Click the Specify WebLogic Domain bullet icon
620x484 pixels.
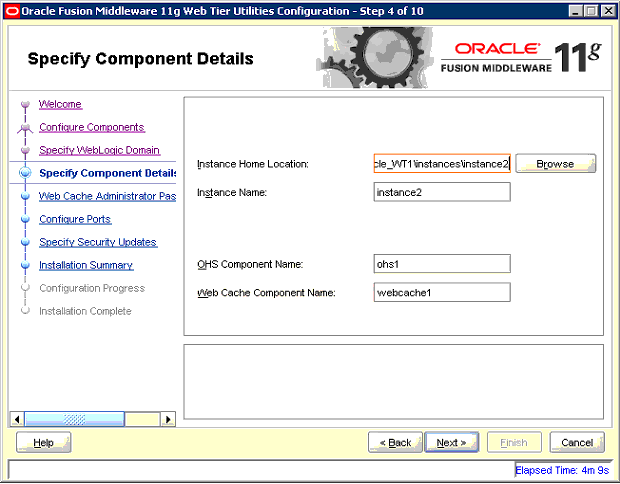tap(25, 150)
